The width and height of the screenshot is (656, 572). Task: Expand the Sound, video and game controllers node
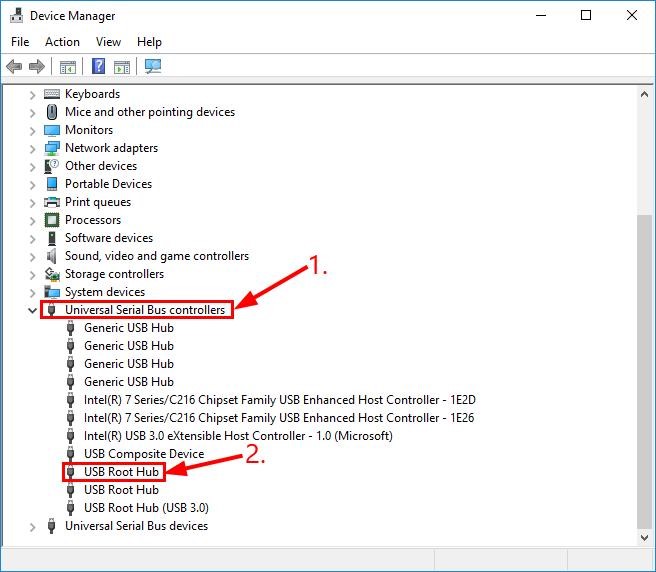point(32,257)
